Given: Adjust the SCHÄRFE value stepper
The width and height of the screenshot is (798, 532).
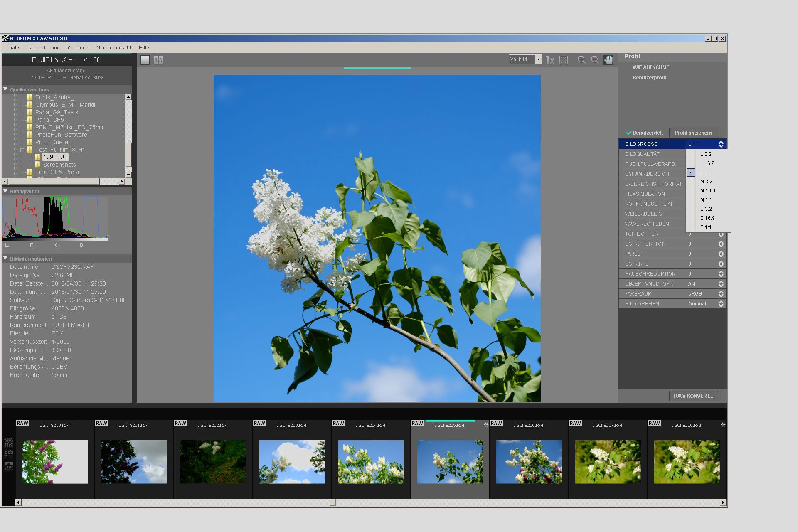Looking at the screenshot, I should coord(721,264).
